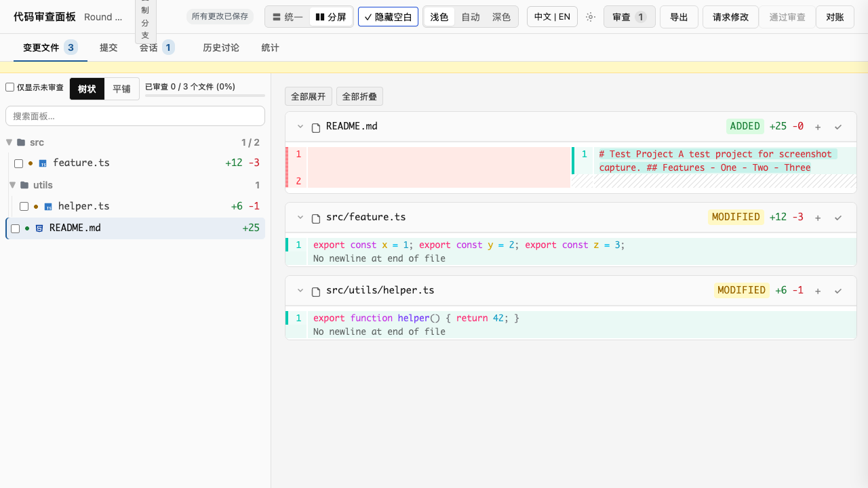Choose 自动 auto theme
The height and width of the screenshot is (488, 868).
pos(471,17)
